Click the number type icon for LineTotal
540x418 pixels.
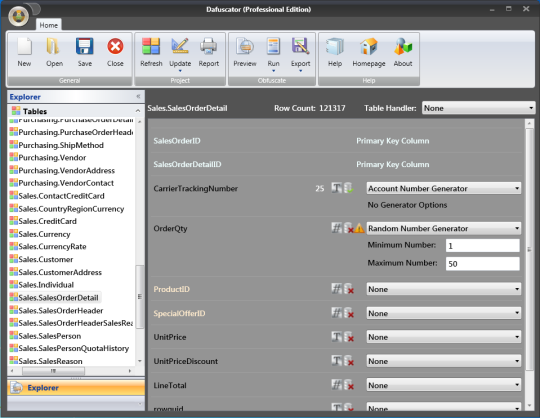coord(336,385)
